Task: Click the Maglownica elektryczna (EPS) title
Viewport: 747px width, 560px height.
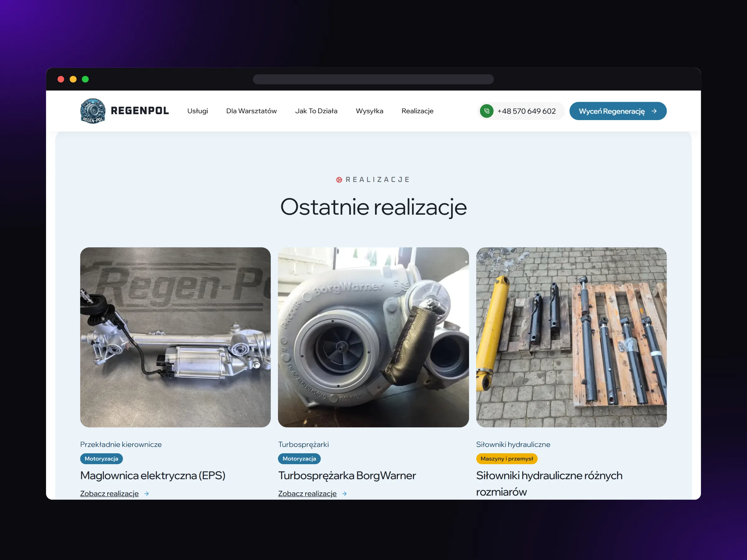Action: (x=153, y=475)
